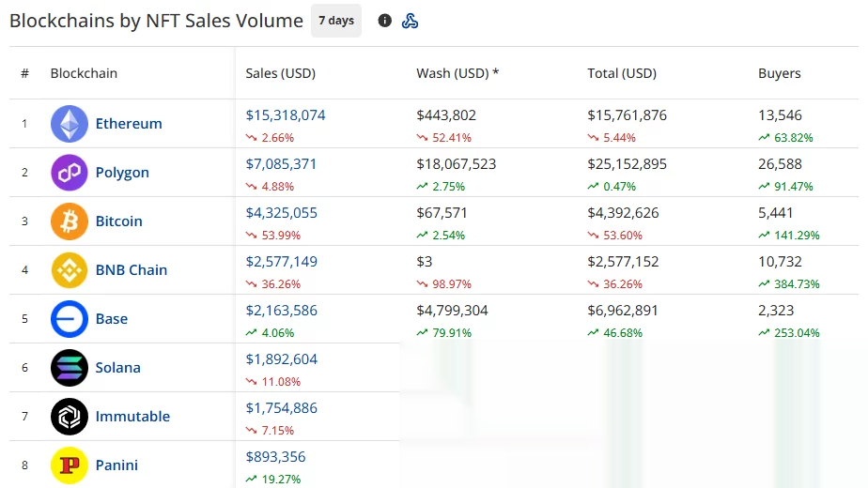The image size is (868, 488).
Task: Click Bitcoin buyers change 141.29%
Action: pyautogui.click(x=789, y=236)
